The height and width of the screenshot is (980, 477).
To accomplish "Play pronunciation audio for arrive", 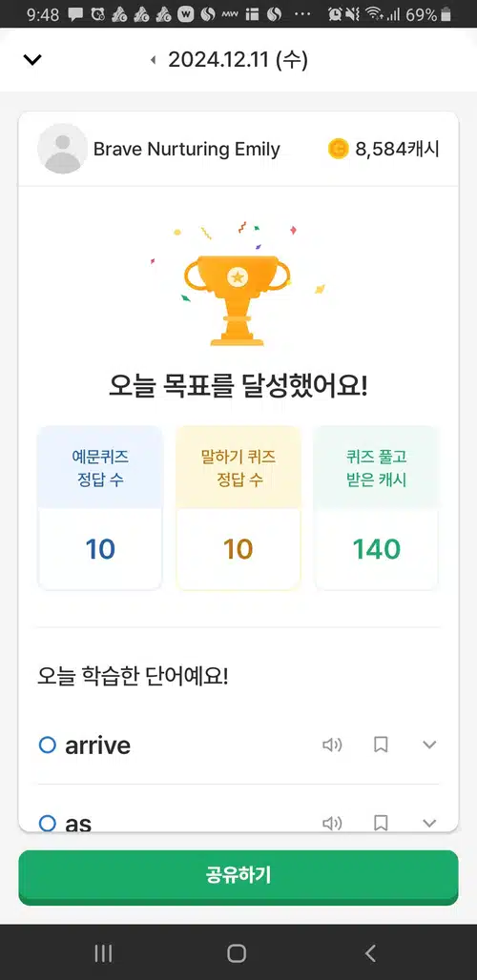I will coord(332,745).
